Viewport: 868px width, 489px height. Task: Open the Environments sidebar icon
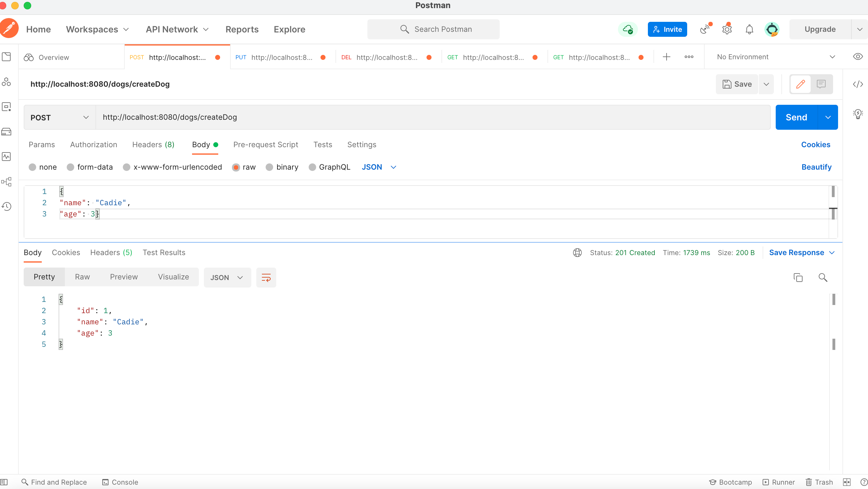7,107
